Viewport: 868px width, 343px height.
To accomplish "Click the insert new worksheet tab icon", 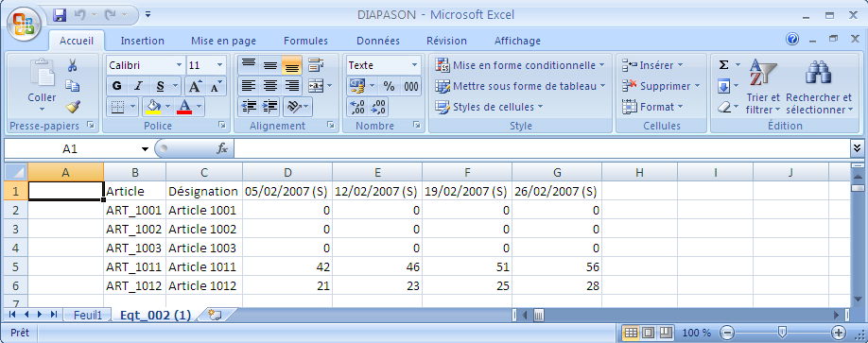I will click(x=215, y=315).
